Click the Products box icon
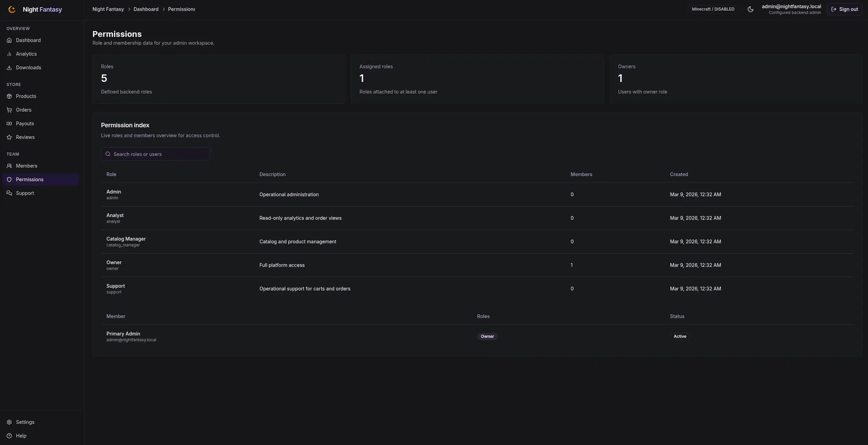Viewport: 868px width, 445px height. 9,96
